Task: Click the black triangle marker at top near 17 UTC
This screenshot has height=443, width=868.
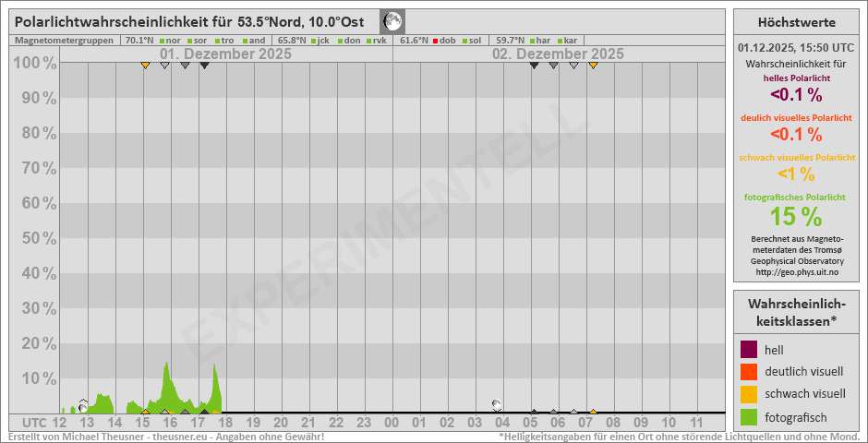Action: 204,66
